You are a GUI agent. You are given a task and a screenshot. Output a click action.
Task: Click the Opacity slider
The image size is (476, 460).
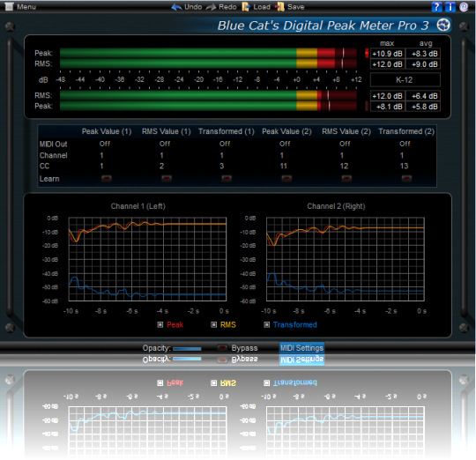pos(187,348)
